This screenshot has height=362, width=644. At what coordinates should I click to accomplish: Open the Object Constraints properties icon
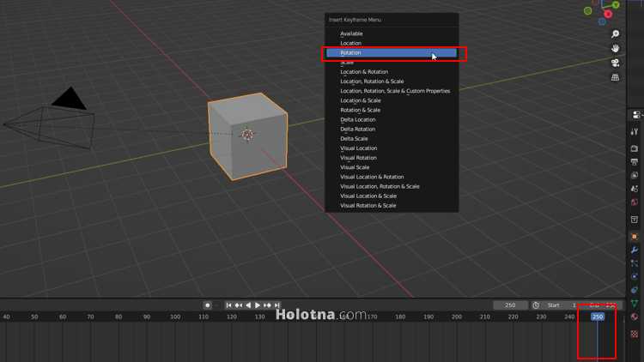point(635,290)
